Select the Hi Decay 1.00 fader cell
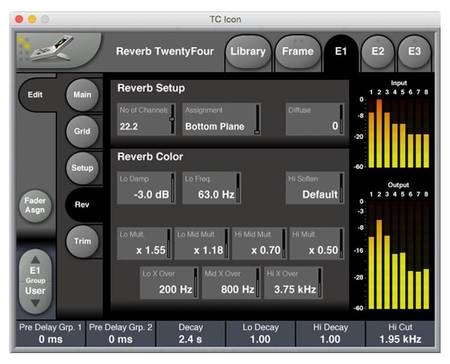This screenshot has height=364, width=450. point(330,334)
